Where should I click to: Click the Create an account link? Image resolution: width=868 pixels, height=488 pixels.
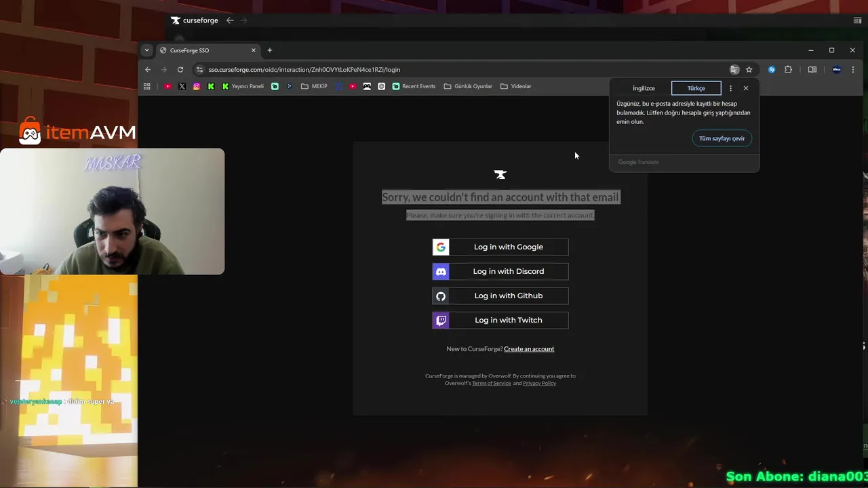tap(529, 349)
